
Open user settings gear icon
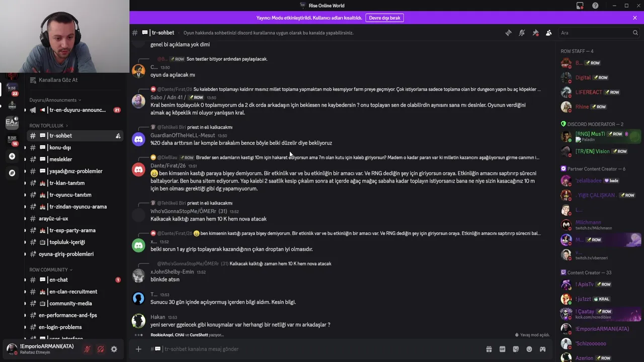point(114,349)
